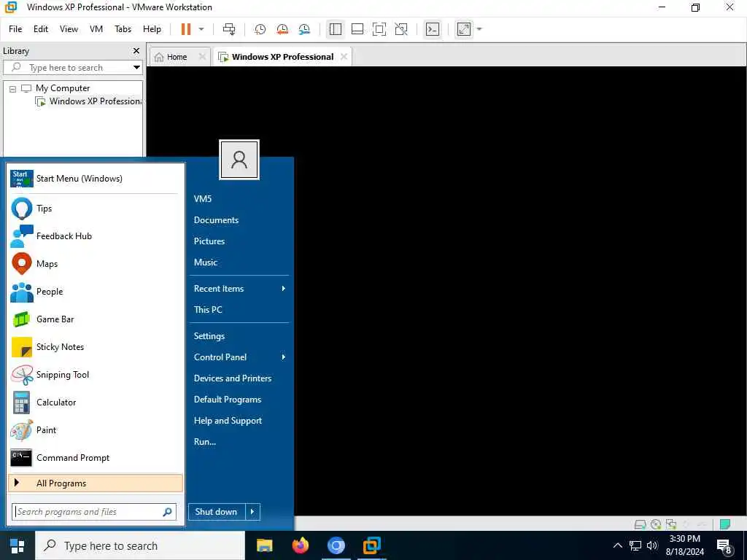Toggle the thumbnail bar view icon

click(x=357, y=29)
